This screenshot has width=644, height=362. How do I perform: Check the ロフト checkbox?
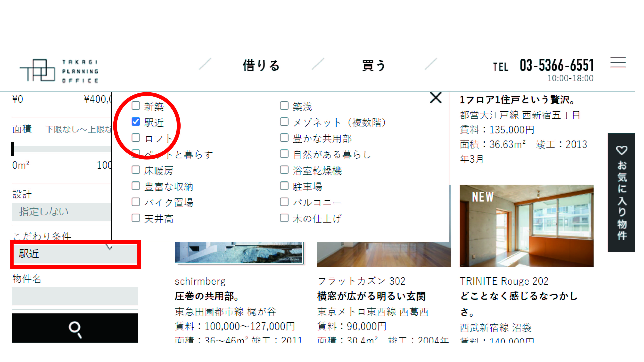(x=136, y=138)
